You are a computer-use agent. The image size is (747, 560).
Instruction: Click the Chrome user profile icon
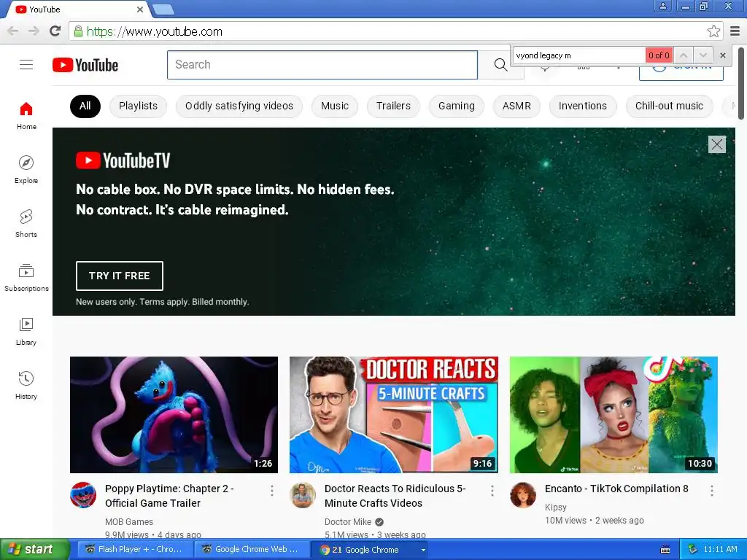(x=662, y=6)
